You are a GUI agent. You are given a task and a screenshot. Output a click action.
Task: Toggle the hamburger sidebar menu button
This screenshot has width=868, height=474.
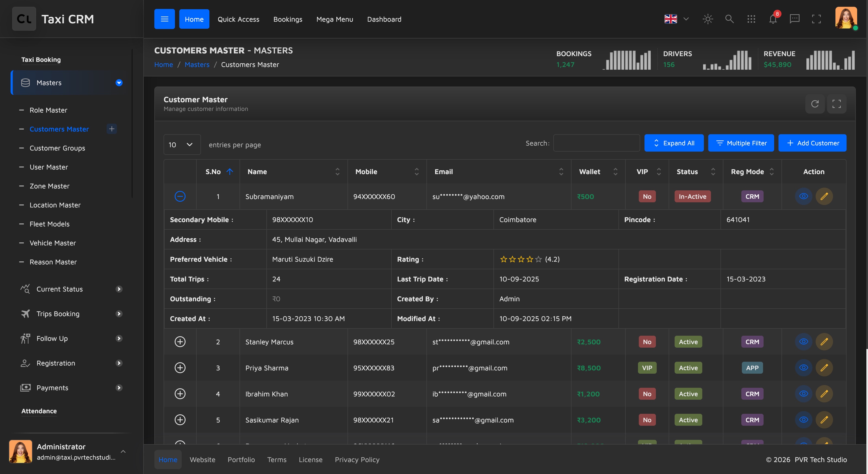point(164,19)
